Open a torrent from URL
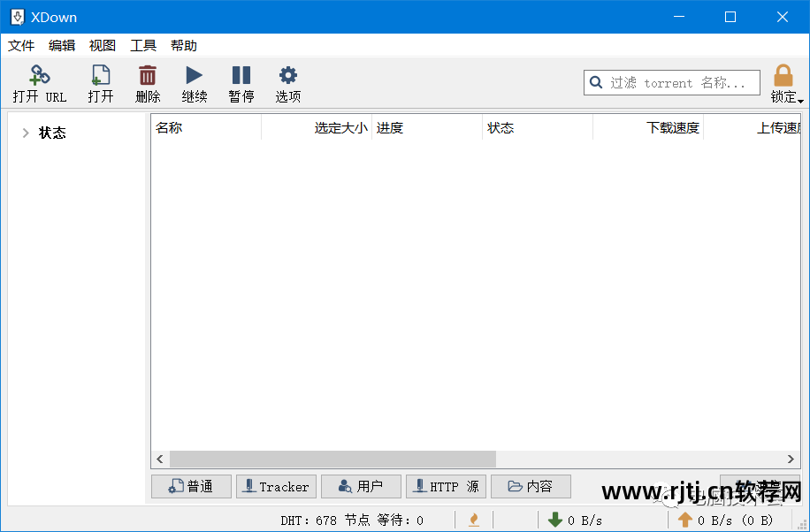 39,83
